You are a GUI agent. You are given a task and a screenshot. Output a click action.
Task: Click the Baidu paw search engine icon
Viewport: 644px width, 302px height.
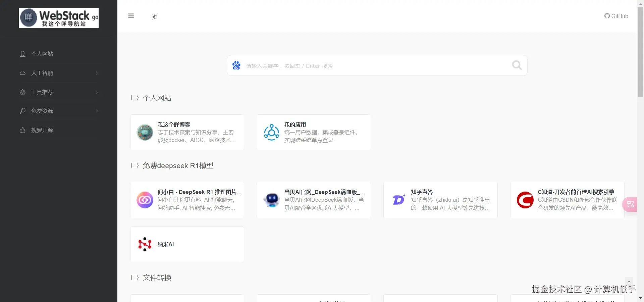[236, 65]
